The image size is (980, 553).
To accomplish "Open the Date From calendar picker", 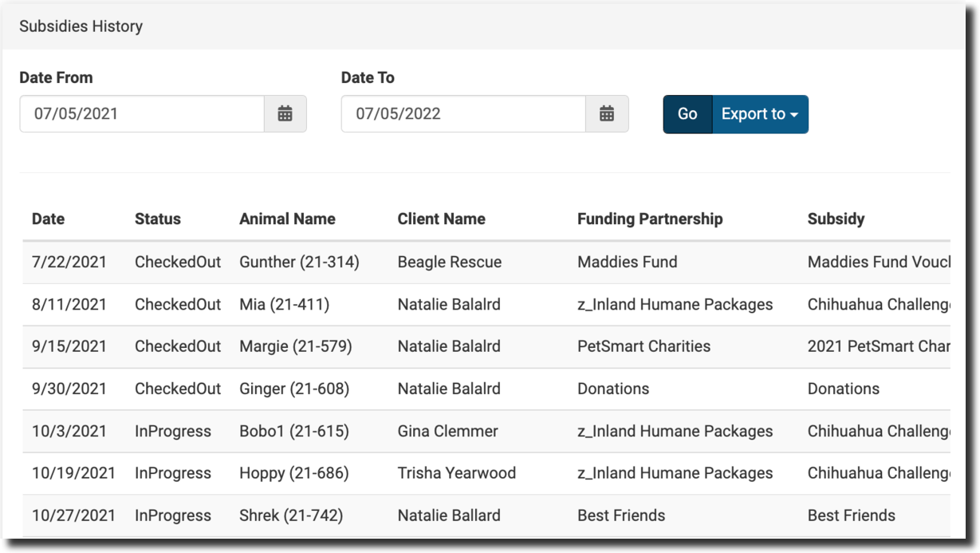I will (x=285, y=114).
